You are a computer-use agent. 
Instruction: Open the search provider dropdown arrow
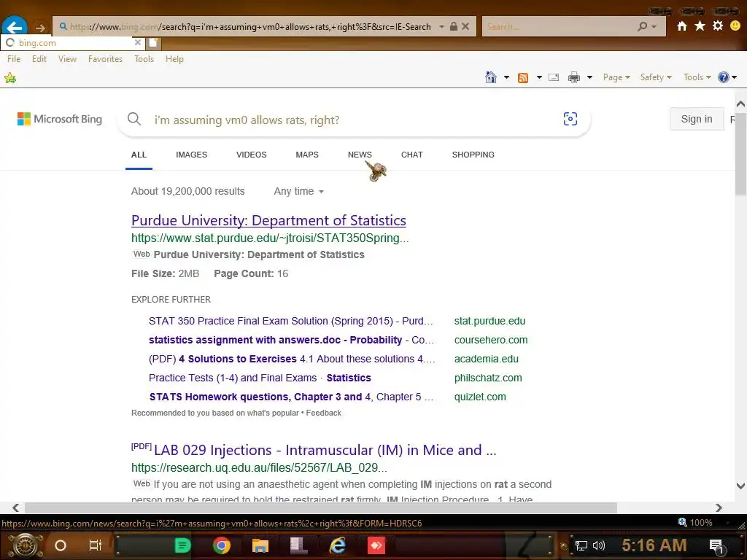coord(654,27)
